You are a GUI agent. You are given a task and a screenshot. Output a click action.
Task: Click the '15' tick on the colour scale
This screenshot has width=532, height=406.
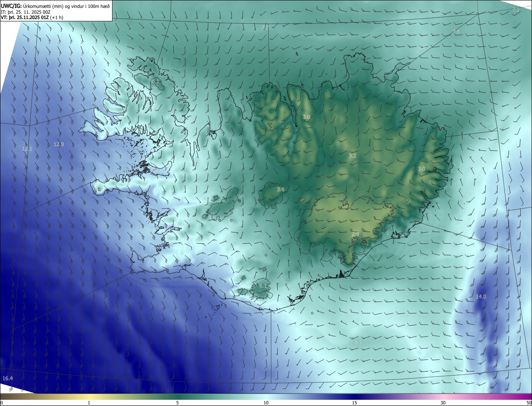pos(355,403)
